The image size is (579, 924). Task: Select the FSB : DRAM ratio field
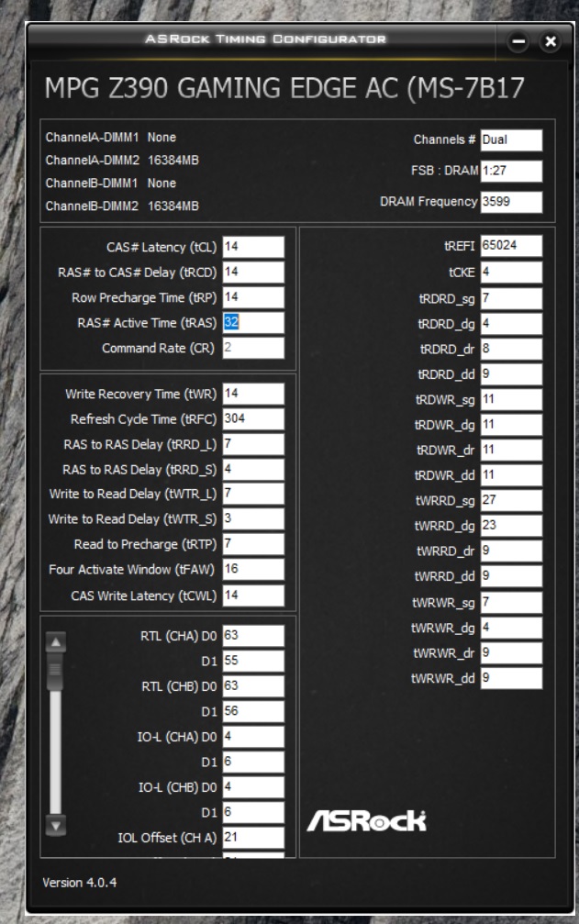[x=511, y=172]
